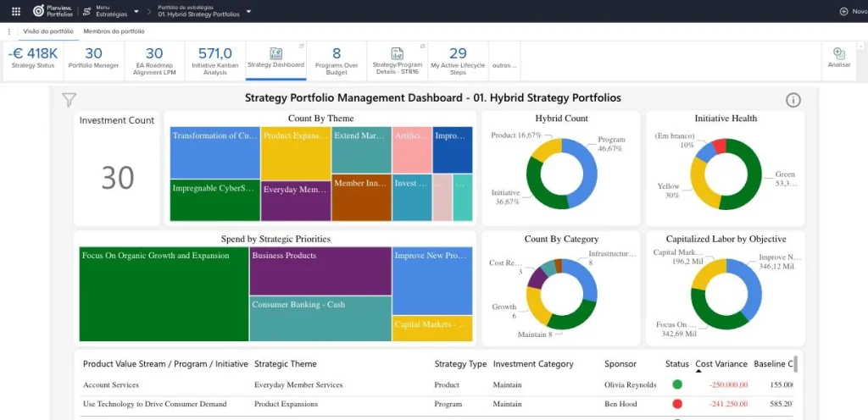Image resolution: width=868 pixels, height=420 pixels.
Task: Select Artifici... pink theme block
Action: 412,150
